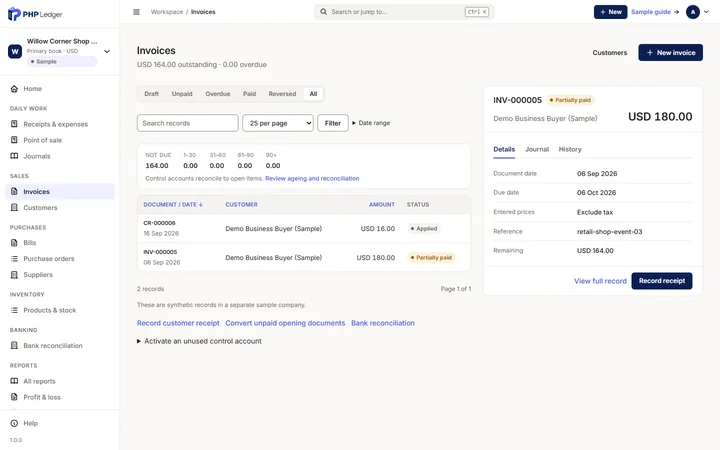Click the Customers sidebar icon
Image resolution: width=720 pixels, height=450 pixels.
(x=14, y=208)
